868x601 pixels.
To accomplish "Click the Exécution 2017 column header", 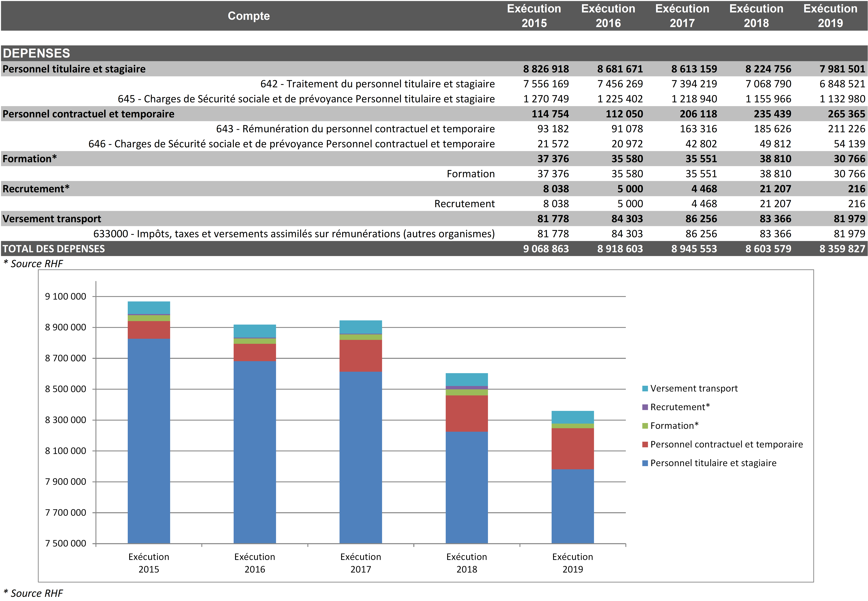I will click(x=682, y=16).
